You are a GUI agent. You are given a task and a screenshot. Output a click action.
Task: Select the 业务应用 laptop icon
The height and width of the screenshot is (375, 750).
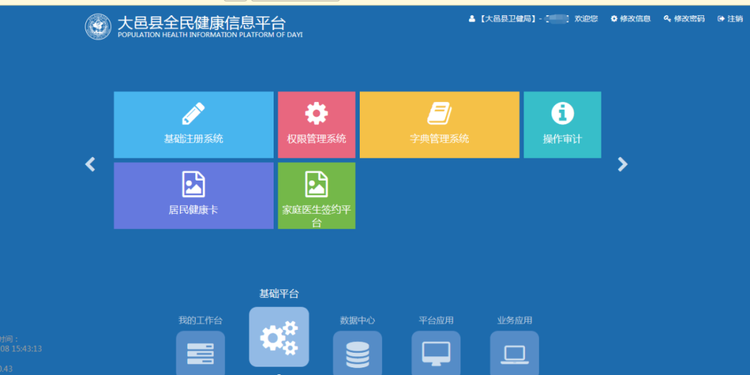[x=514, y=353]
